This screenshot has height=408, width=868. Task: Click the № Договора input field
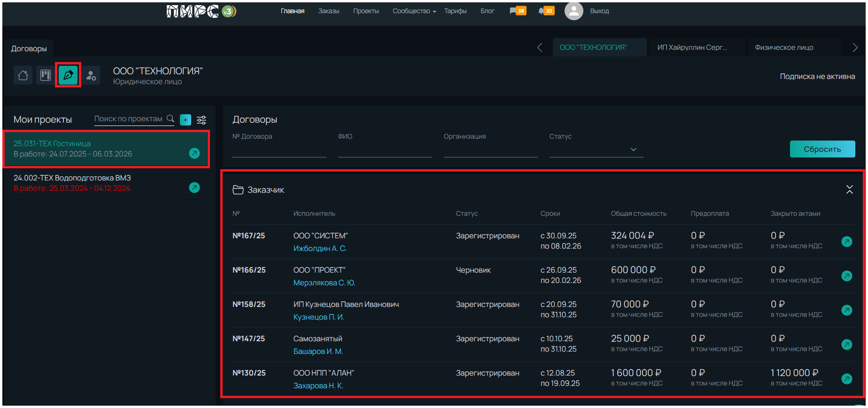(279, 150)
